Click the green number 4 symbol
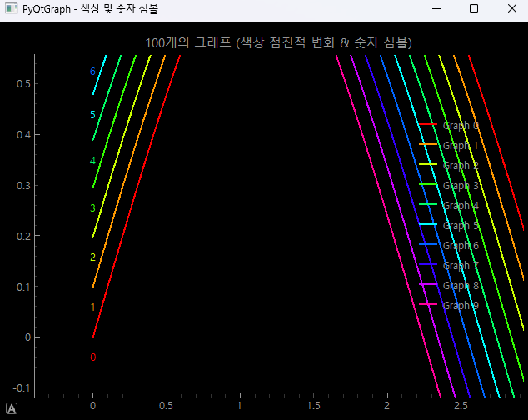Viewport: 528px width, 420px height. pyautogui.click(x=93, y=161)
